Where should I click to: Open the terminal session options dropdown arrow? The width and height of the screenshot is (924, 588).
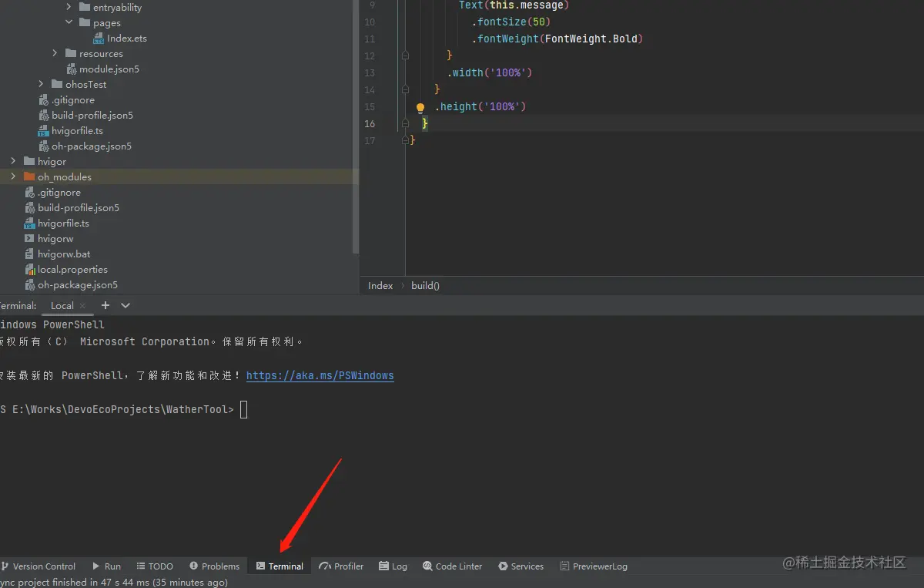[126, 305]
